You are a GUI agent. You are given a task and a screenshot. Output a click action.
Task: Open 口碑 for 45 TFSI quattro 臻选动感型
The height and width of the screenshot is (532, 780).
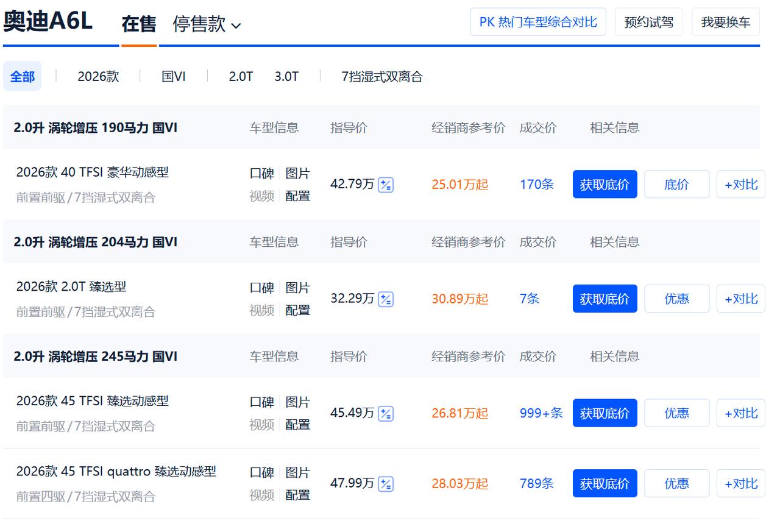262,473
